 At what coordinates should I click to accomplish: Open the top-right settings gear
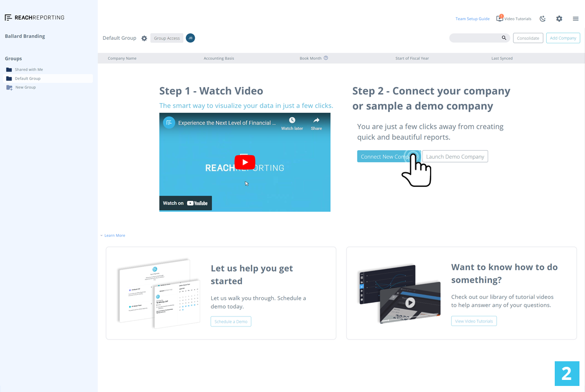559,19
